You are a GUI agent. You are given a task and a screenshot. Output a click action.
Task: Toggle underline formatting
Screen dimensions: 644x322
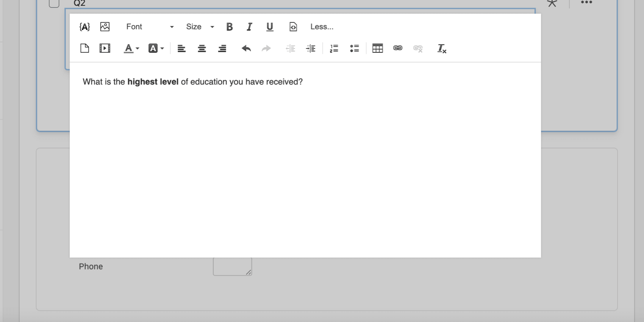click(270, 27)
